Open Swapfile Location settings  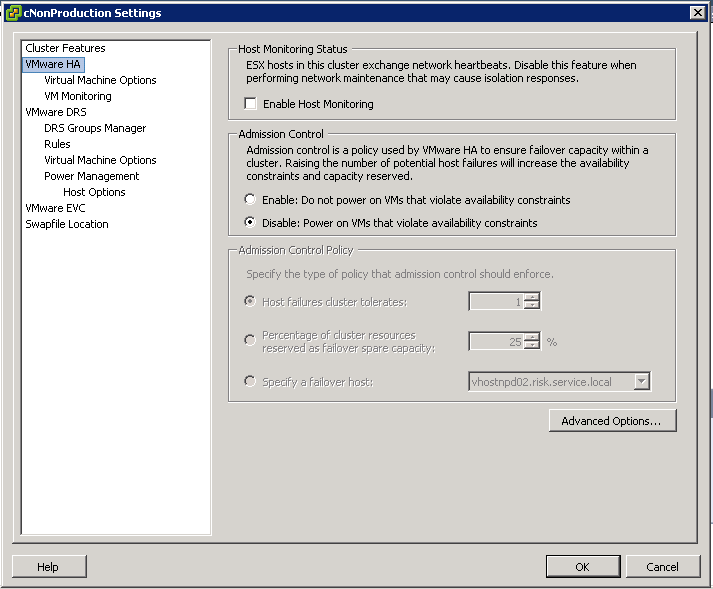(x=66, y=224)
